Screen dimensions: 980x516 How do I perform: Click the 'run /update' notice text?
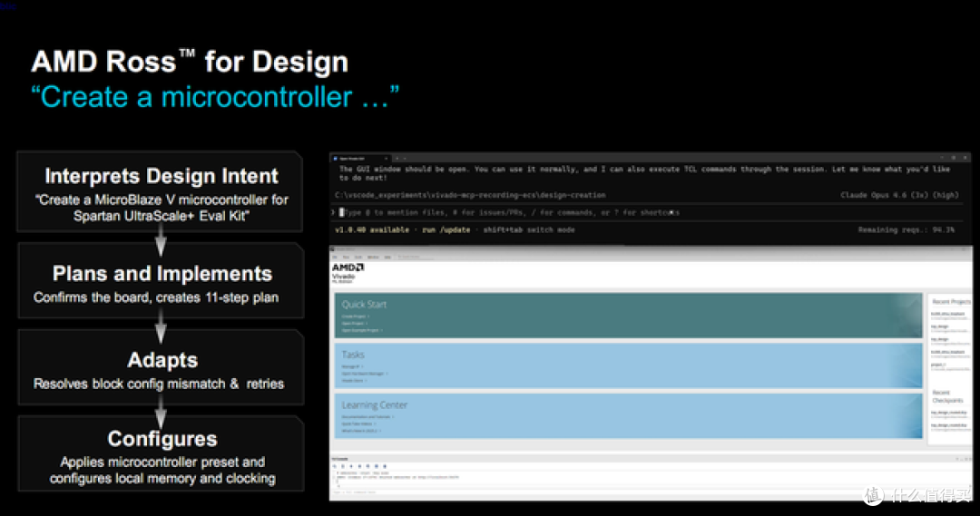point(446,230)
